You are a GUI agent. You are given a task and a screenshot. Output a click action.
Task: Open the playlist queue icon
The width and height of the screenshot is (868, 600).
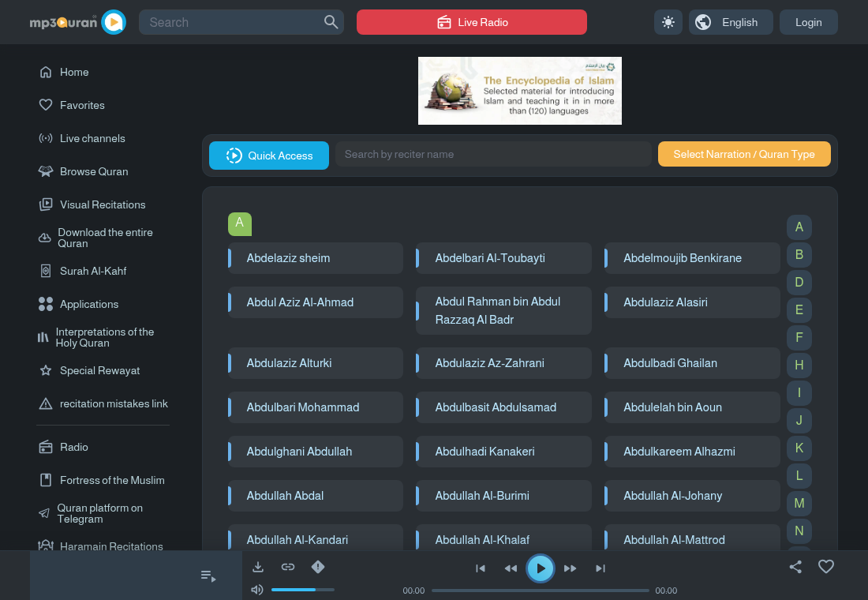point(208,576)
